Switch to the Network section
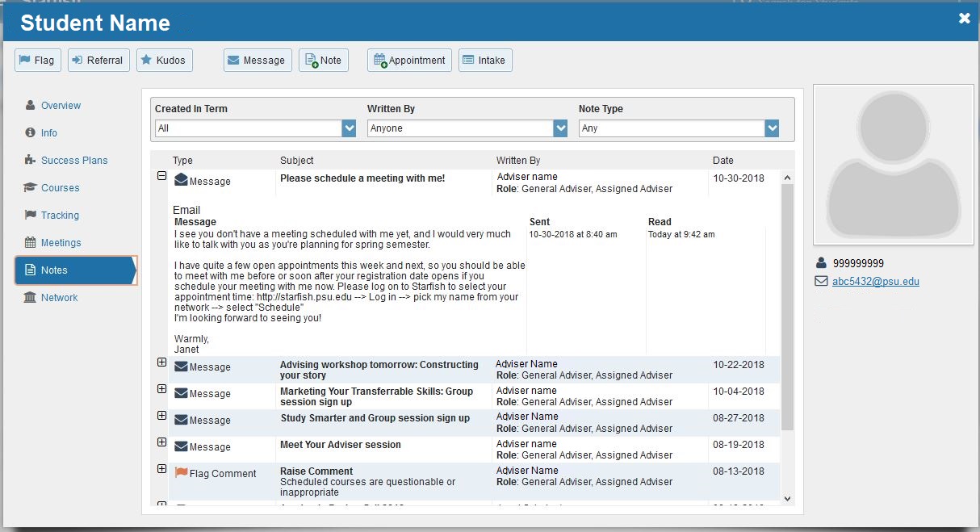The image size is (980, 532). click(x=57, y=297)
